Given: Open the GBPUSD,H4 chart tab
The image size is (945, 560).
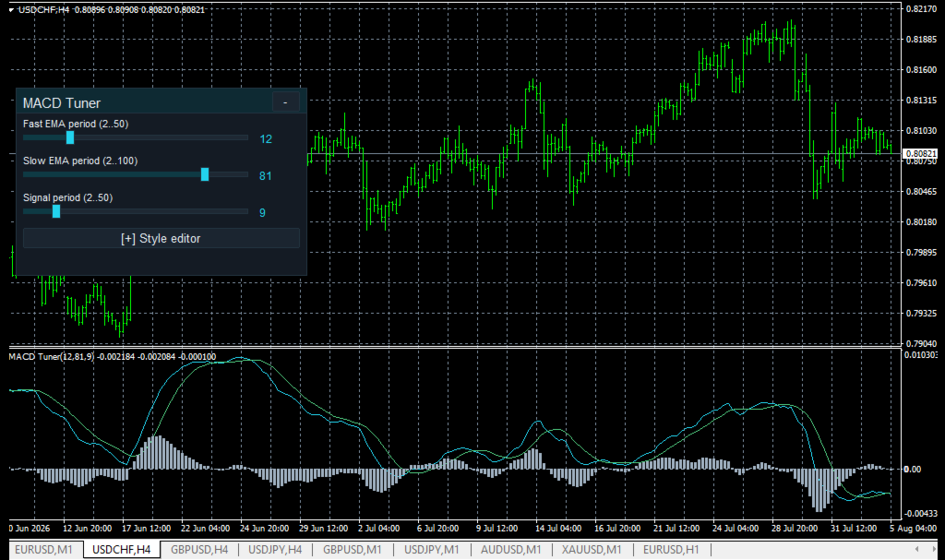Looking at the screenshot, I should [199, 550].
